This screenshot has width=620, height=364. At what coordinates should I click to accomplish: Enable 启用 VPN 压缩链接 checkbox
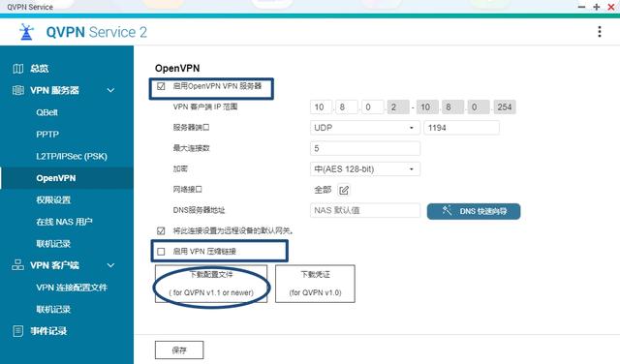pyautogui.click(x=161, y=252)
